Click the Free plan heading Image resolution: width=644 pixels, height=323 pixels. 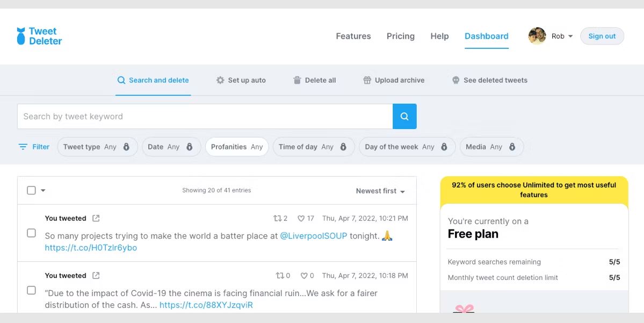point(473,234)
